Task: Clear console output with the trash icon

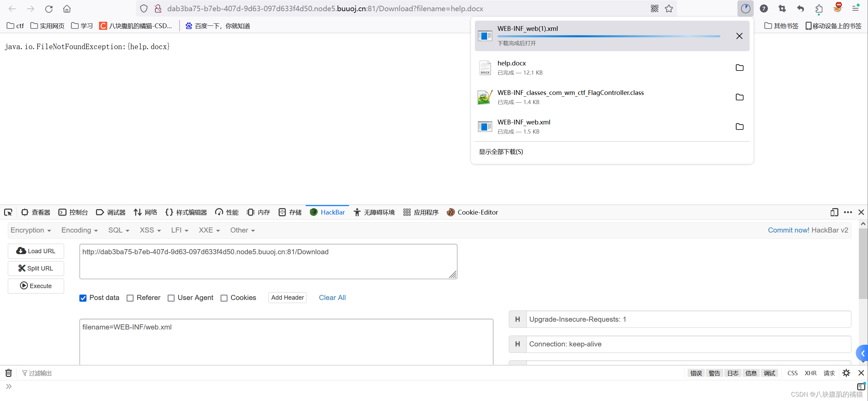Action: click(x=8, y=373)
